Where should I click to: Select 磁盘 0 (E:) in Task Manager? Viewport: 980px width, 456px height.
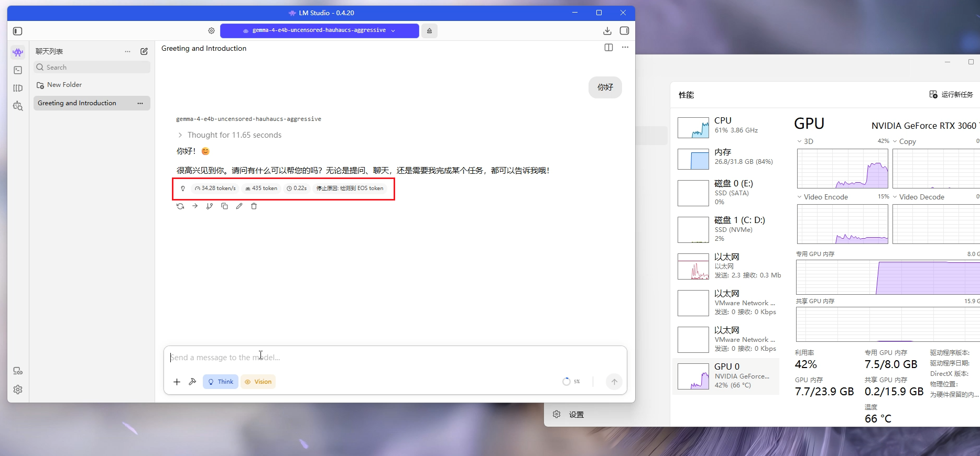point(726,192)
